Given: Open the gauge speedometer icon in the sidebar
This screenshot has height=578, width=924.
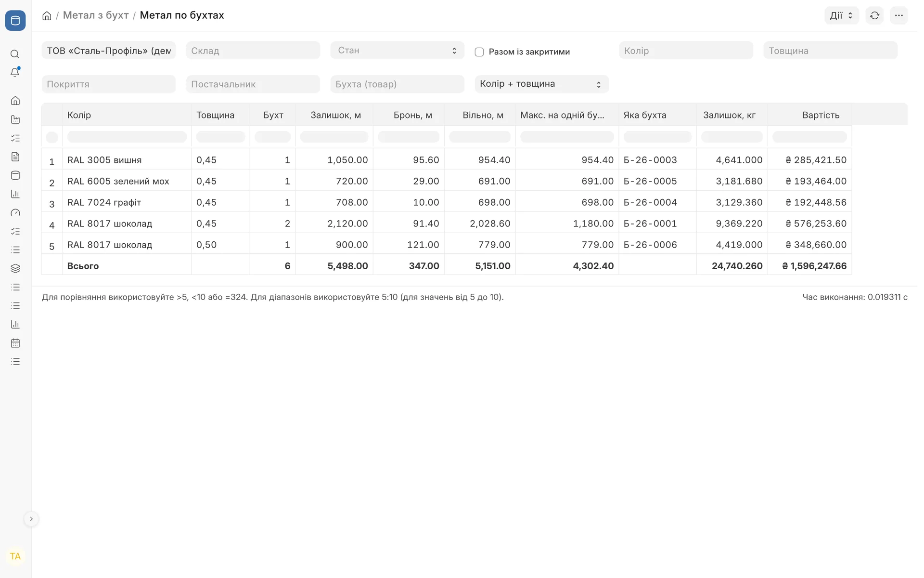Looking at the screenshot, I should tap(15, 212).
